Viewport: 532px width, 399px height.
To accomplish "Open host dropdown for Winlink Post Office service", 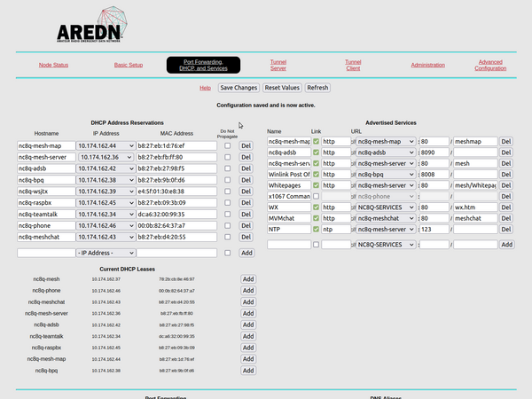I will point(386,175).
